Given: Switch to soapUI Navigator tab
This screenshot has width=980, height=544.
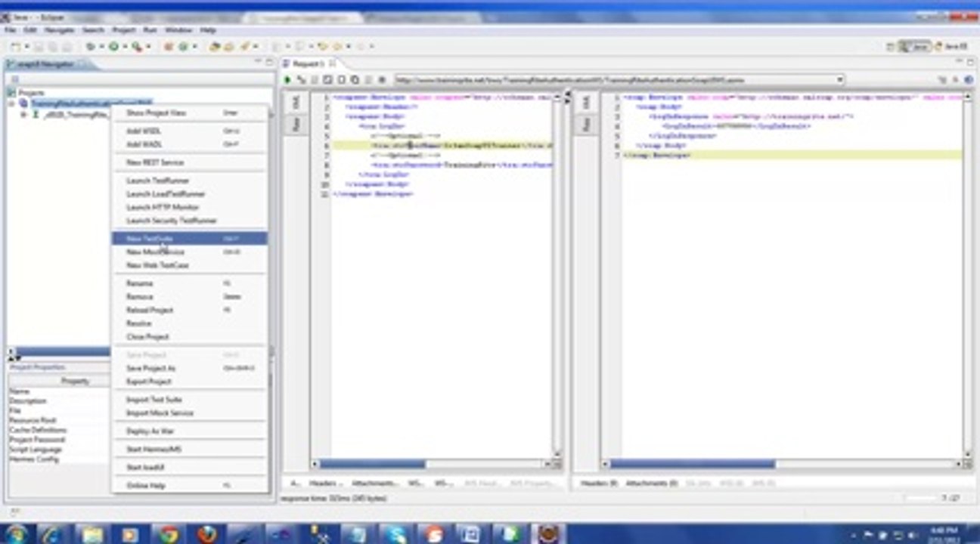Looking at the screenshot, I should pyautogui.click(x=48, y=64).
